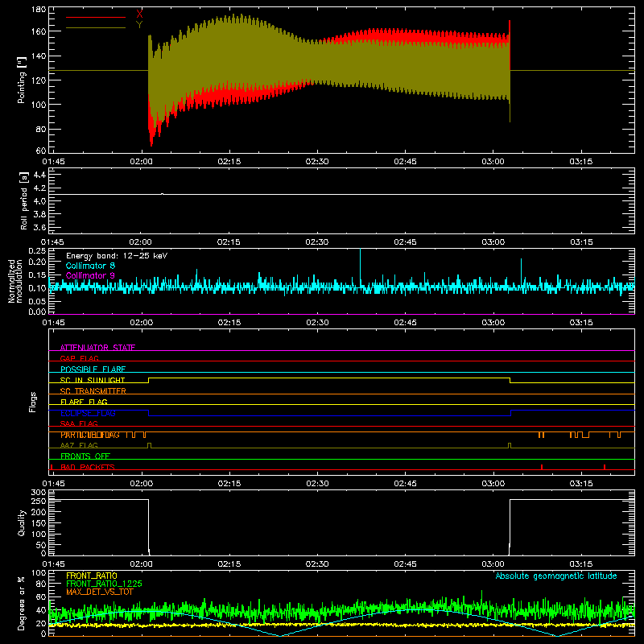Click the FLARE_FLAG label

click(84, 402)
